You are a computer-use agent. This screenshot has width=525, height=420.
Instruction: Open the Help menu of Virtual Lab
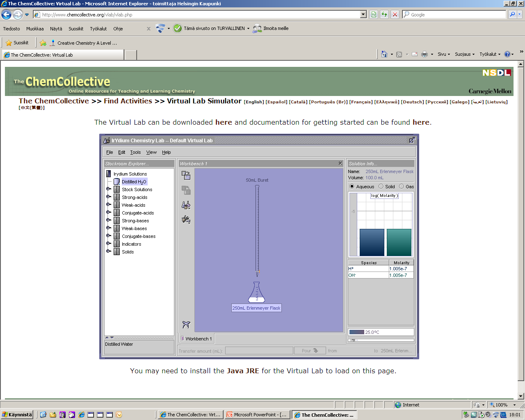pyautogui.click(x=166, y=152)
